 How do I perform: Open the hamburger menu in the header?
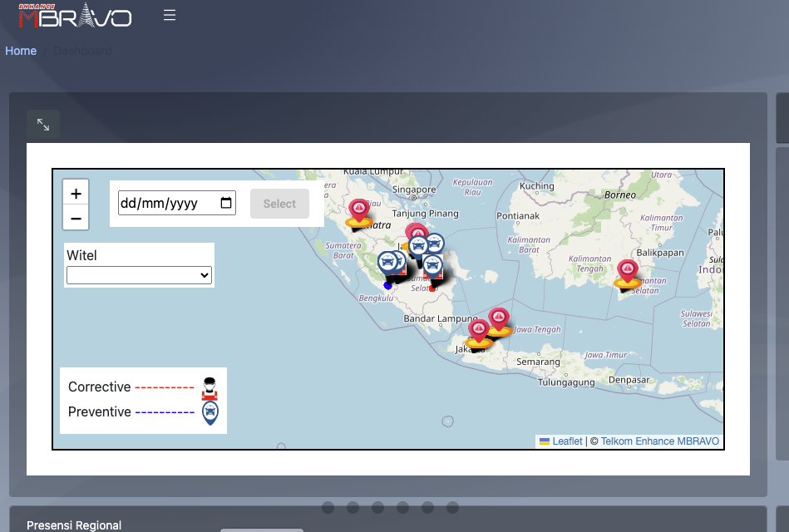pos(170,16)
